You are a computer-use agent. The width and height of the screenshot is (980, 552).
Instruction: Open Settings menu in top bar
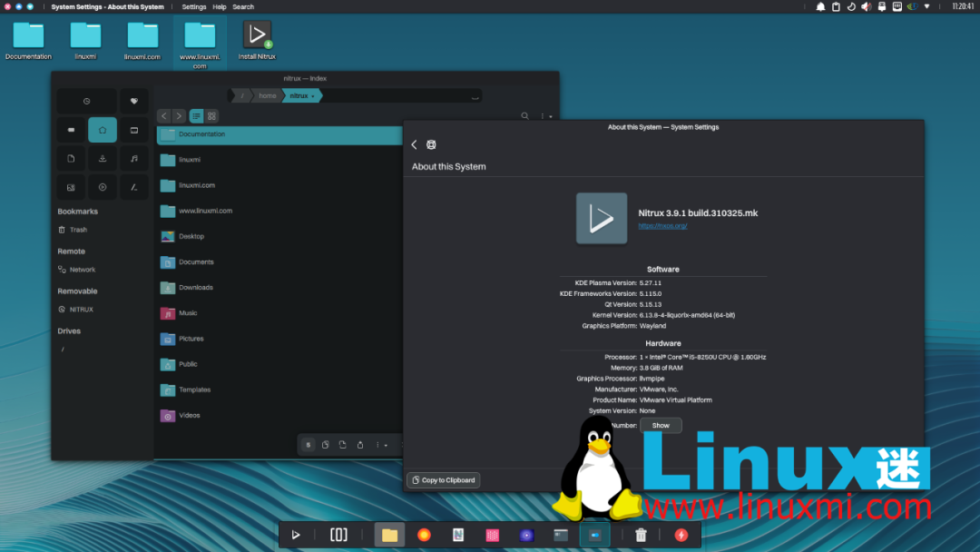coord(194,7)
